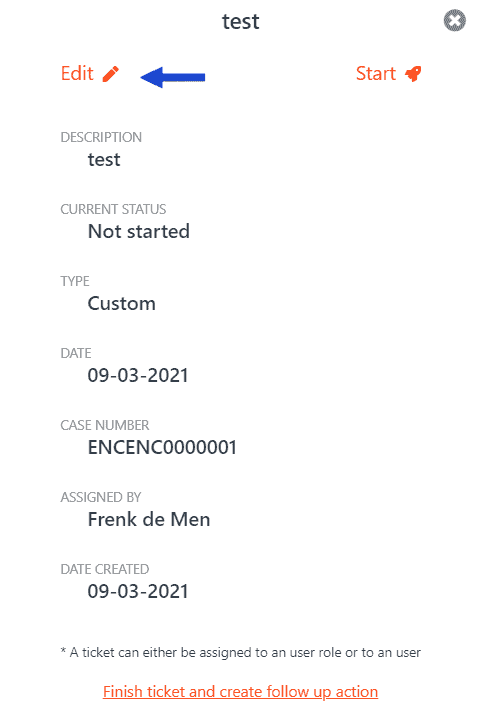
Task: Click the assigner name Frenk de Men
Action: (x=149, y=519)
